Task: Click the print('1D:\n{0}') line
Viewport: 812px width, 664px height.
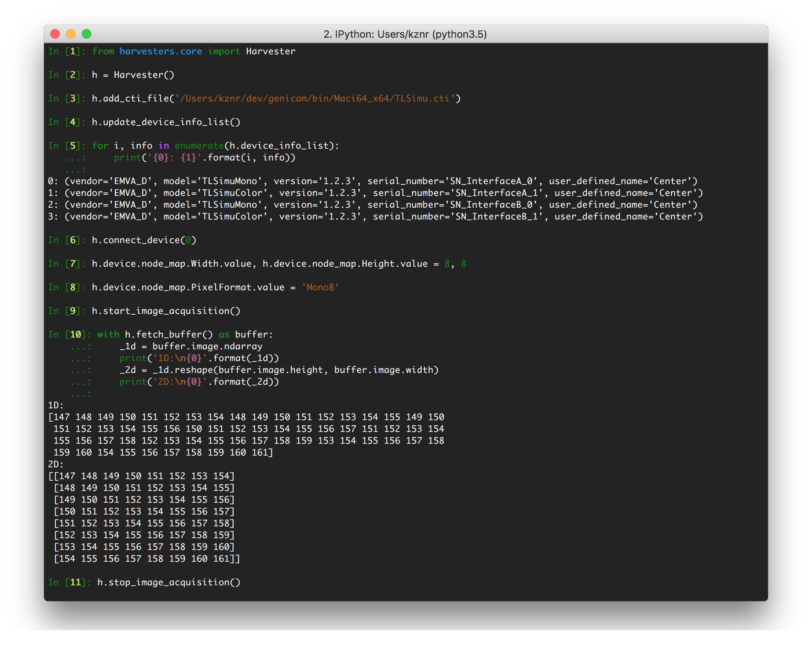Action: click(199, 358)
